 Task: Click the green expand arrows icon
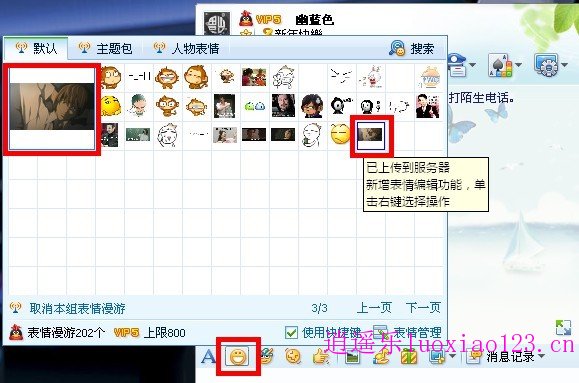coord(563,327)
